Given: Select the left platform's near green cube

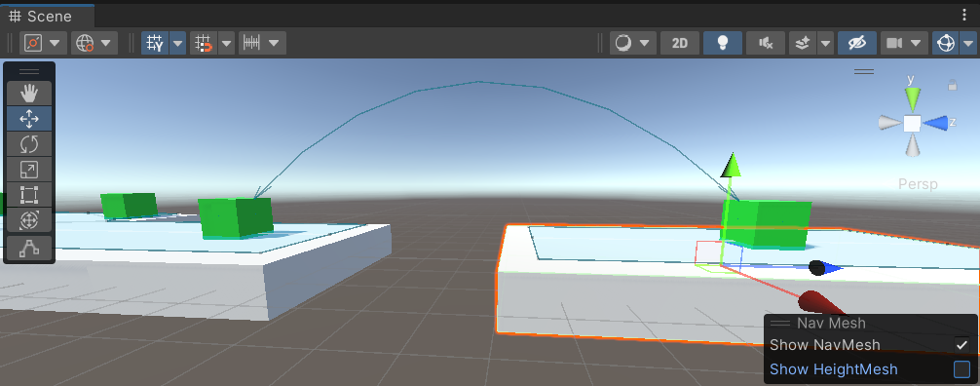Looking at the screenshot, I should coord(235,218).
